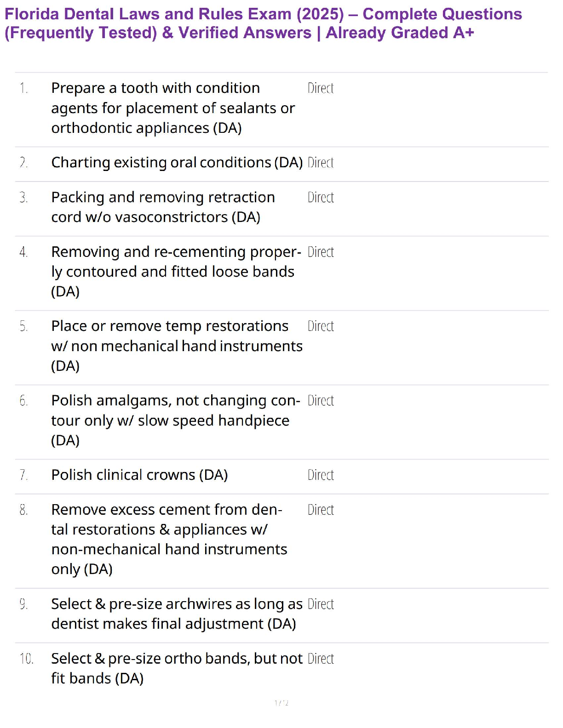Click 'Direct' answer for clinical crowns

321,475
